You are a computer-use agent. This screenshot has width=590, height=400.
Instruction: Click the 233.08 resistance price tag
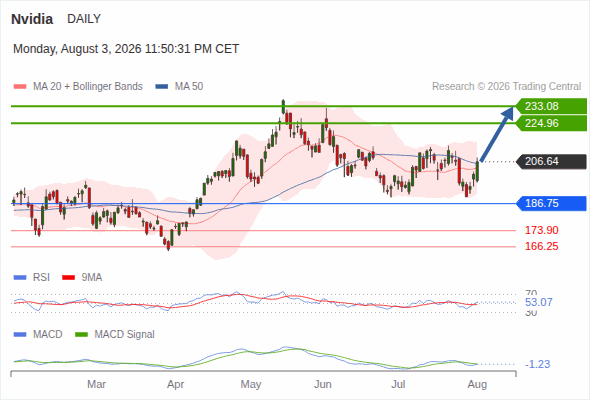tap(551, 106)
